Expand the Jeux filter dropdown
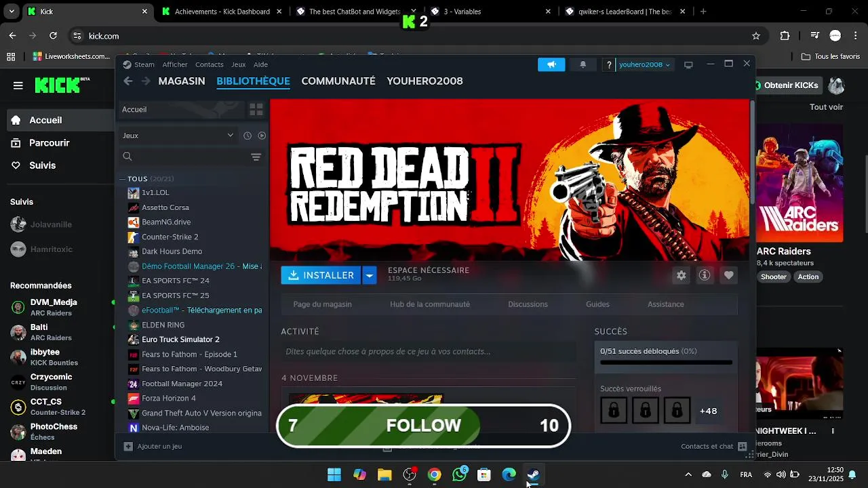The height and width of the screenshot is (488, 868). (230, 136)
